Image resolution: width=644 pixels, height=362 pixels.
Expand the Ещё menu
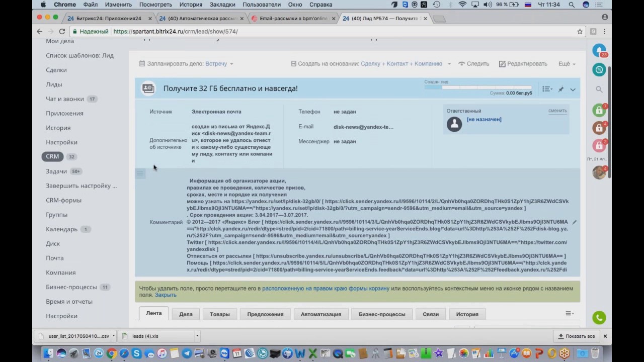click(x=567, y=64)
